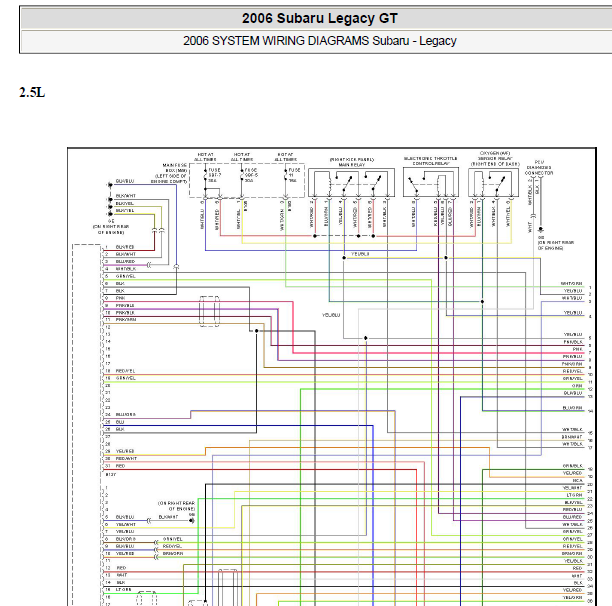This screenshot has height=606, width=612.
Task: Click the "FUSE SBF-7" label
Action: pyautogui.click(x=214, y=175)
